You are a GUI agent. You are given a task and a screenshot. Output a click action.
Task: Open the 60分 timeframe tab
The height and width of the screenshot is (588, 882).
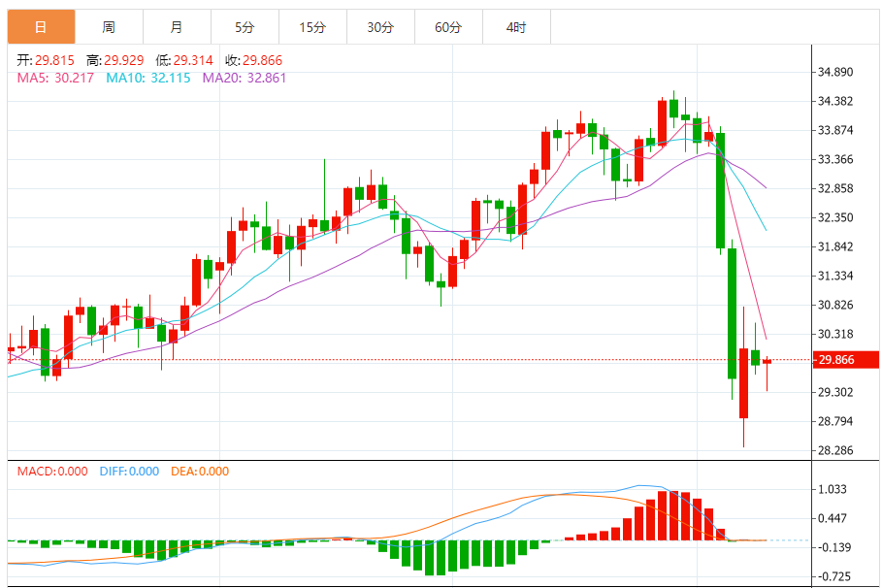pos(448,27)
